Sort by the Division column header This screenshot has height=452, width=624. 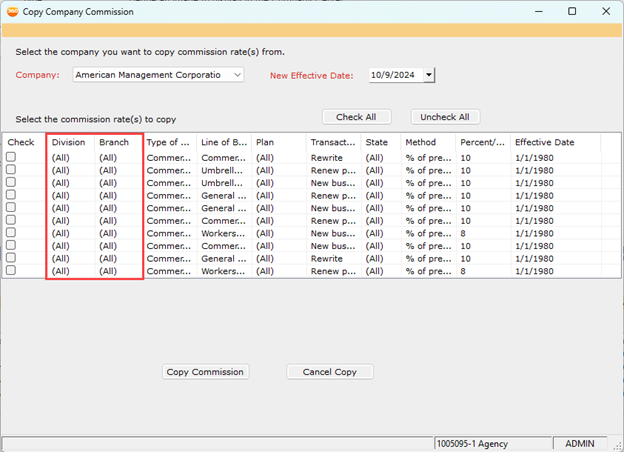(69, 142)
